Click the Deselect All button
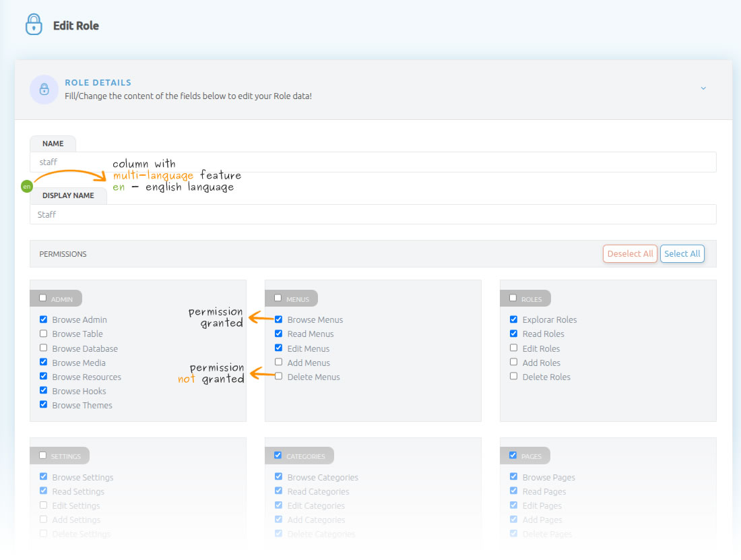The image size is (741, 560). tap(630, 254)
